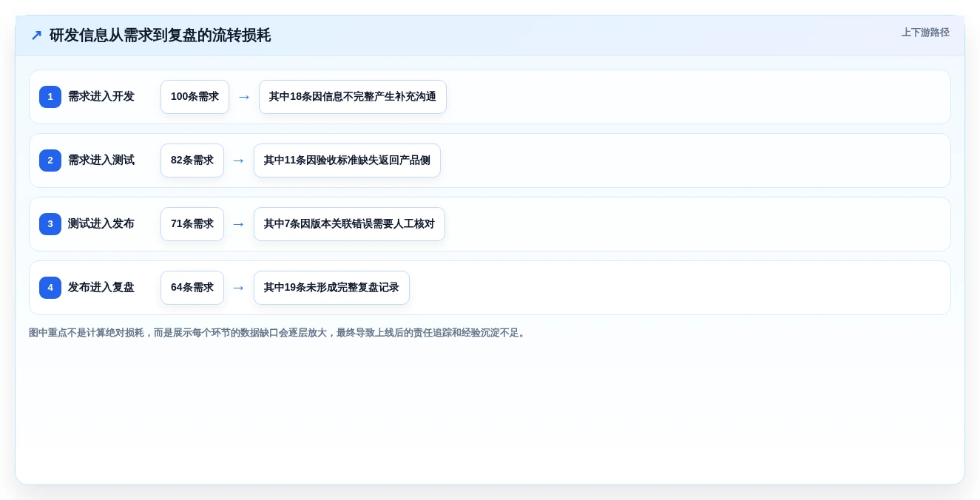980x500 pixels.
Task: Click the 100条需求 chip
Action: [195, 97]
